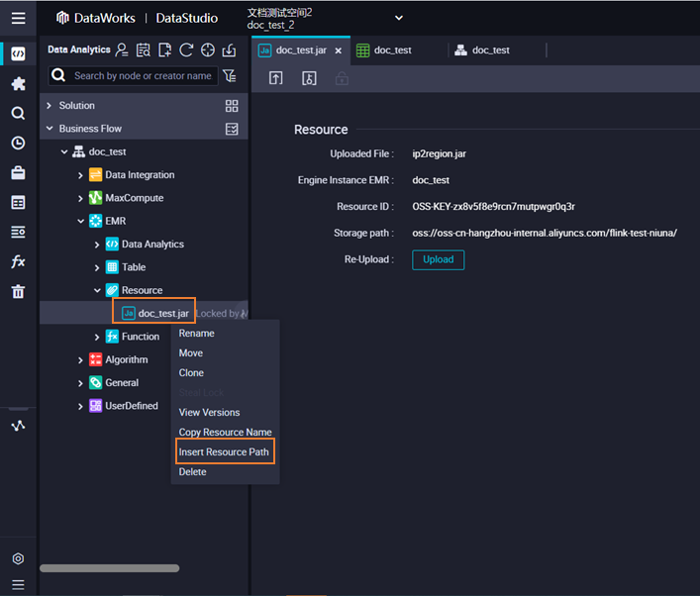Click the bottom-left lines menu icon
The image size is (700, 596).
click(18, 584)
